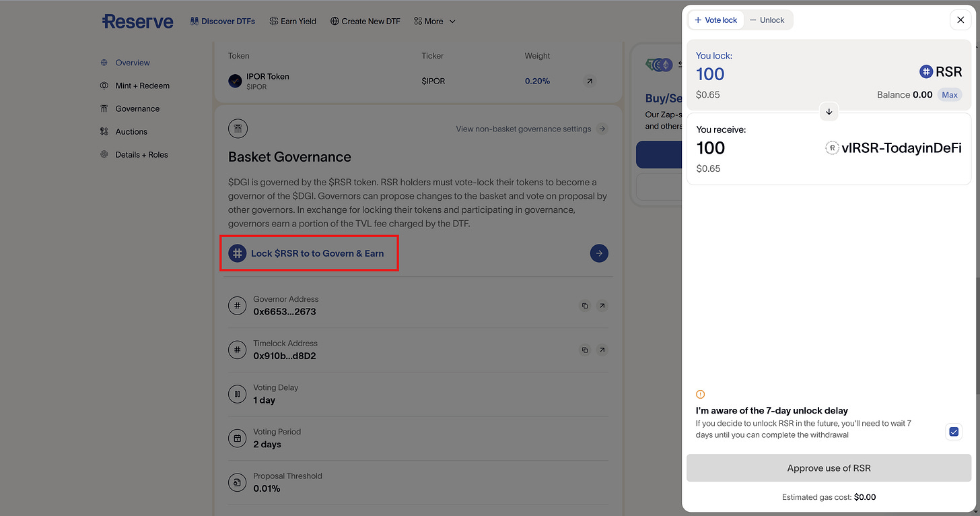Click Estimated gas cost $0.00 text
This screenshot has width=980, height=516.
coord(829,497)
